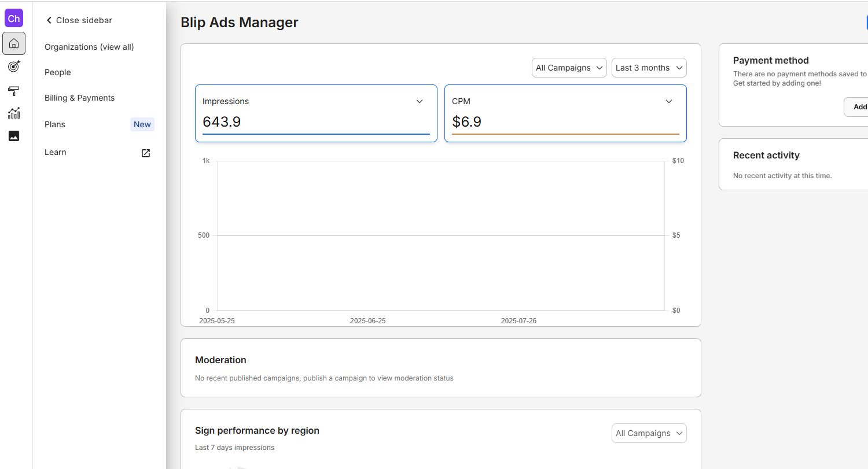Open All Campaigns dropdown in Sign performance
868x469 pixels.
click(x=649, y=433)
